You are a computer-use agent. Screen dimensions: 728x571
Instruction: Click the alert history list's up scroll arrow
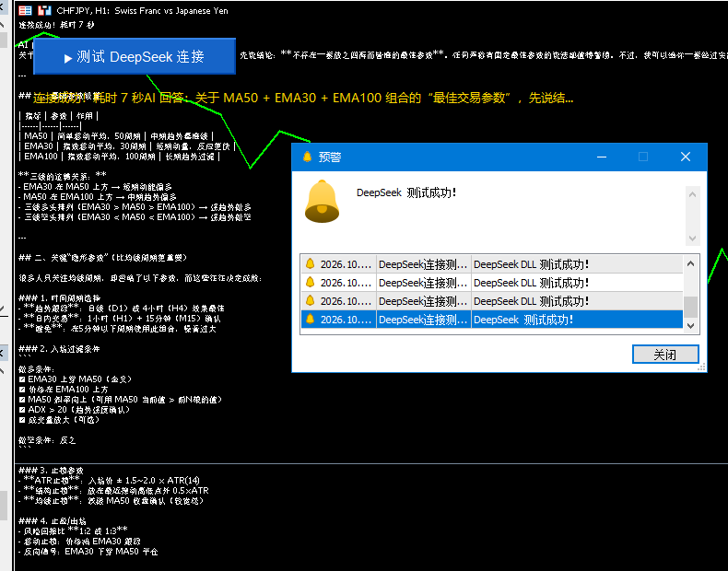690,263
